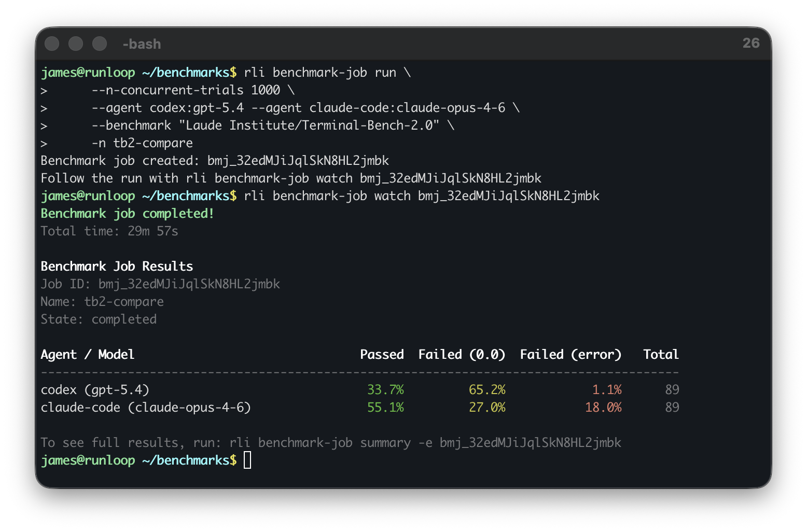Click the 'Failed (0.0)' column header
Image resolution: width=807 pixels, height=532 pixels.
tap(462, 355)
